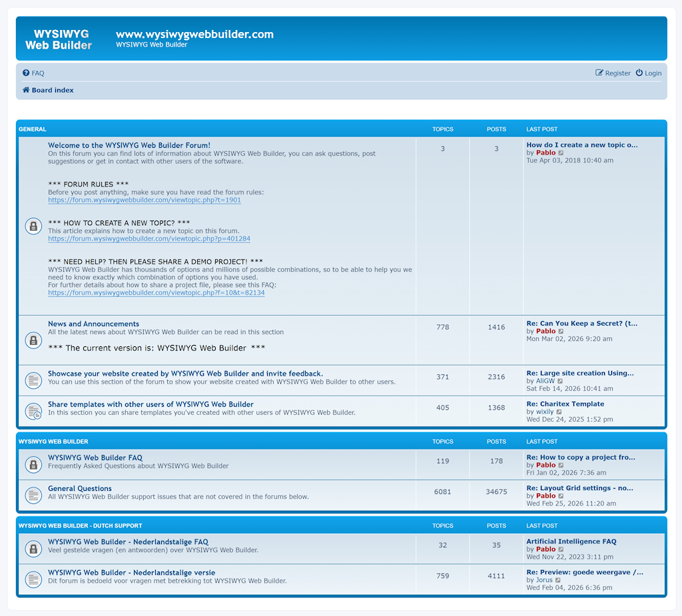This screenshot has width=682, height=616.
Task: Click forum icon beside General Questions
Action: [33, 495]
